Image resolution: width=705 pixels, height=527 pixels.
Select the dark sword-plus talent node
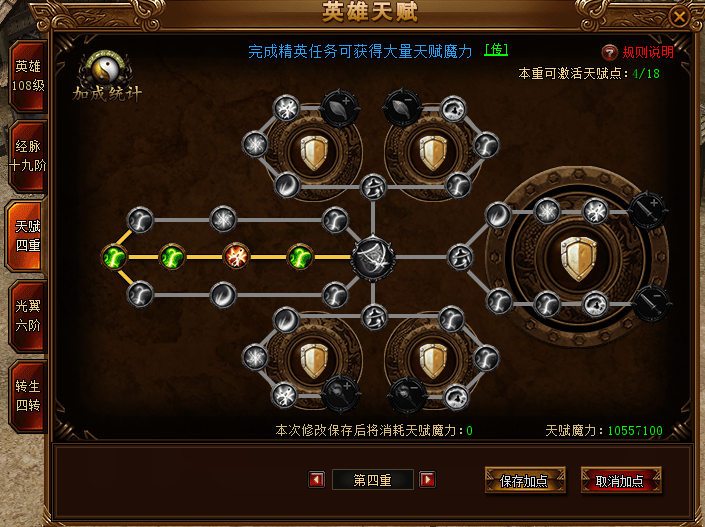tap(647, 210)
